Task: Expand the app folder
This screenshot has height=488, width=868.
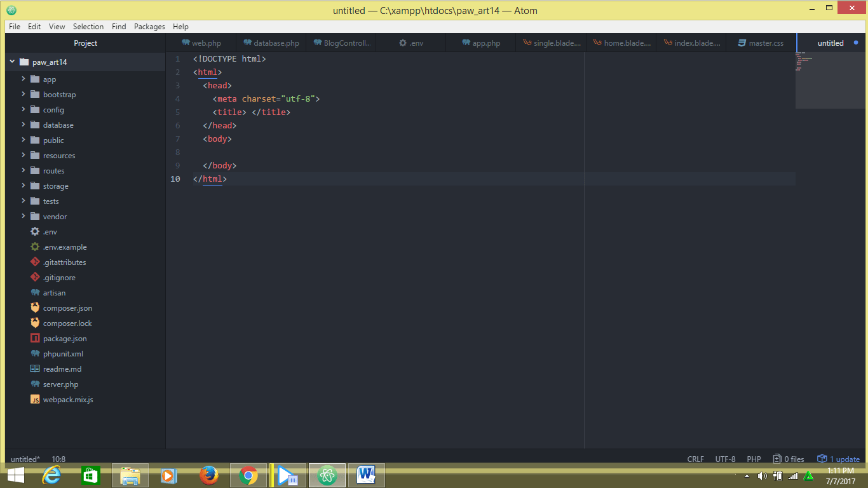Action: tap(23, 79)
